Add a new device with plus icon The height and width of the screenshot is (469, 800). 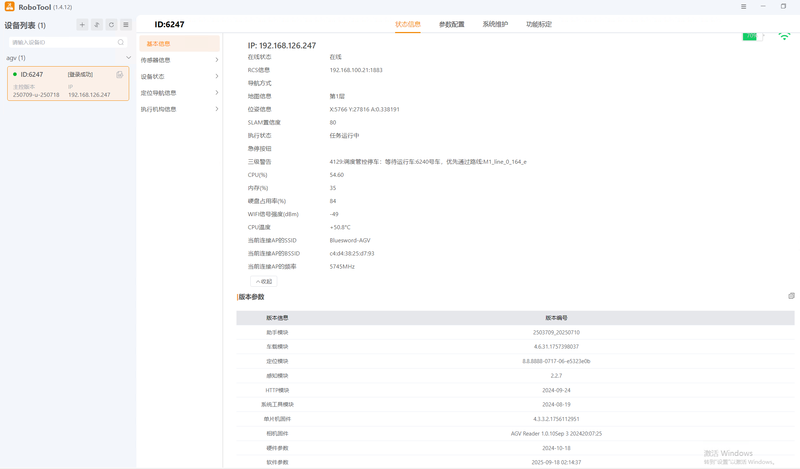[82, 24]
